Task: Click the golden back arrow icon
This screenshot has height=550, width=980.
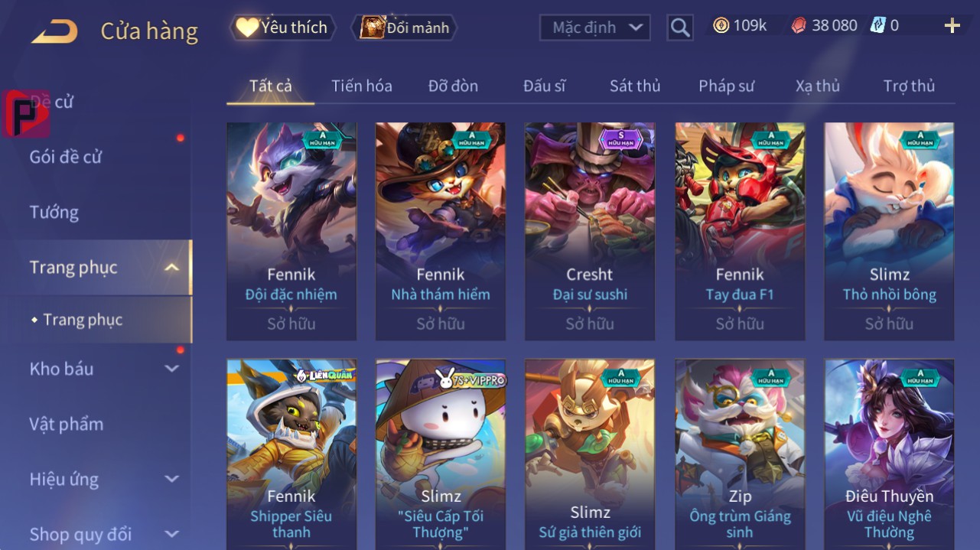Action: [x=54, y=32]
